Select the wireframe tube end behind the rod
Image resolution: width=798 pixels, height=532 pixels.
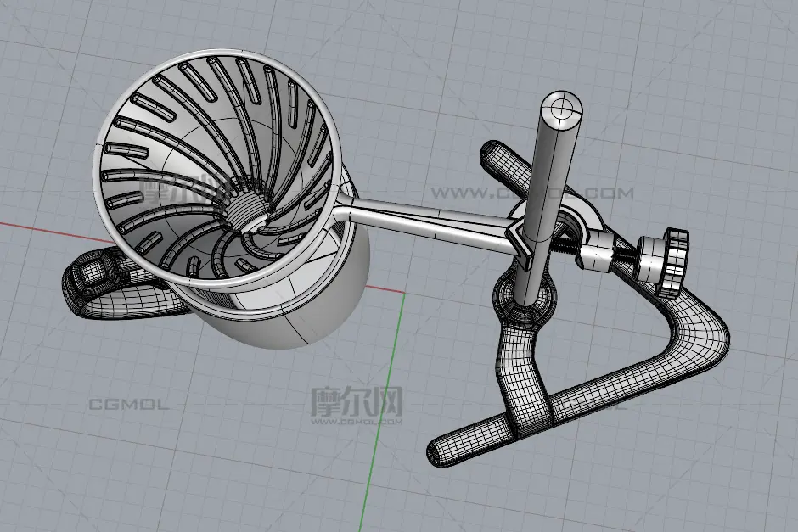pyautogui.click(x=497, y=157)
